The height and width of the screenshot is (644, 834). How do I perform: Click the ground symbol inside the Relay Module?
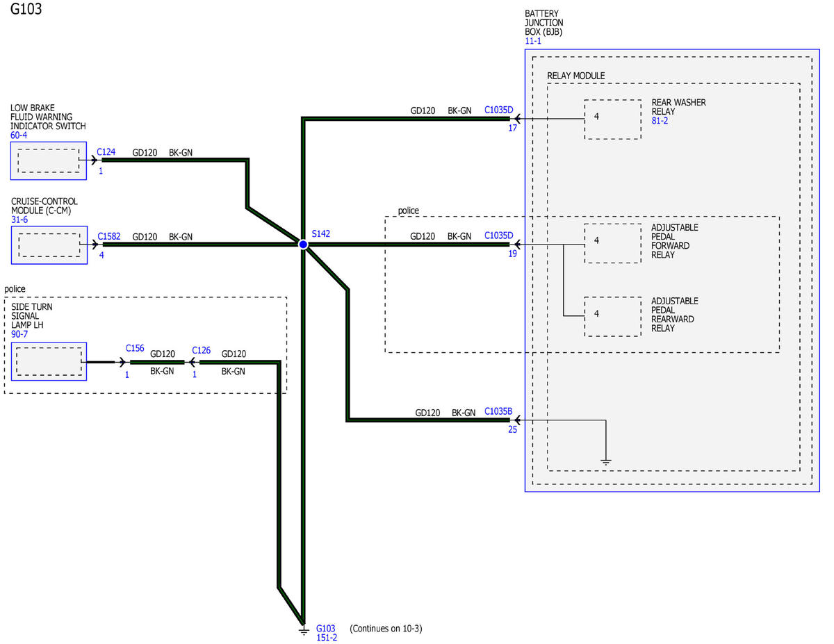pyautogui.click(x=606, y=461)
